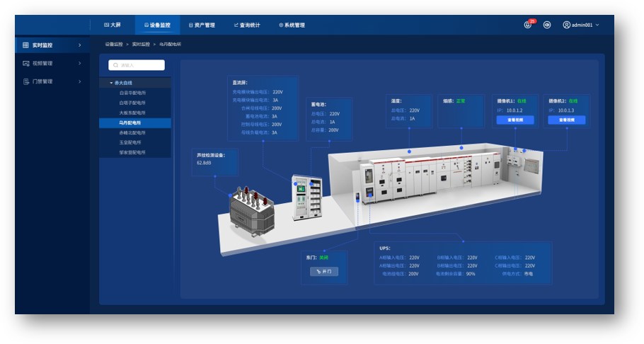Click the magnifier icon in search box
644x344 pixels.
pos(116,65)
